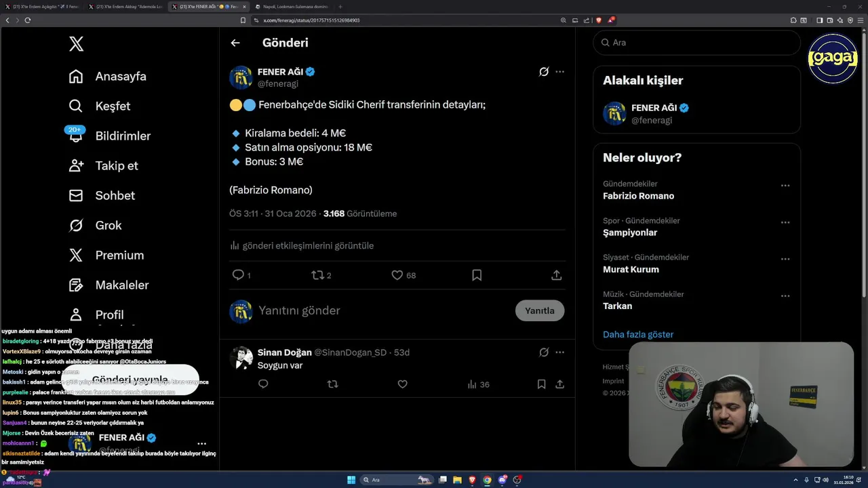Open Windows Start menu
This screenshot has height=488, width=868.
point(351,480)
